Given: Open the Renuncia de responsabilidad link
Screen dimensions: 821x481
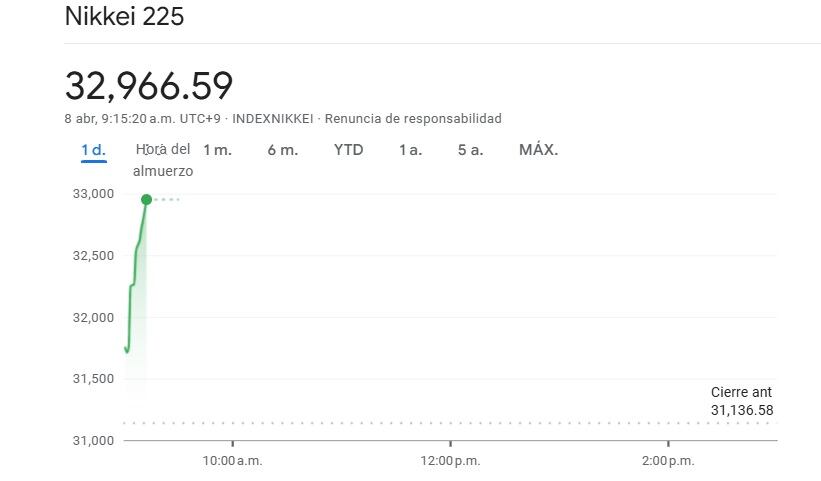Looking at the screenshot, I should pos(413,119).
